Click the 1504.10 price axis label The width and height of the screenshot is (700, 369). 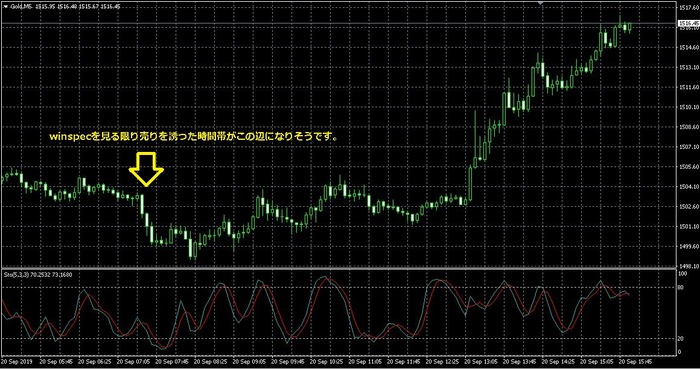pos(688,187)
